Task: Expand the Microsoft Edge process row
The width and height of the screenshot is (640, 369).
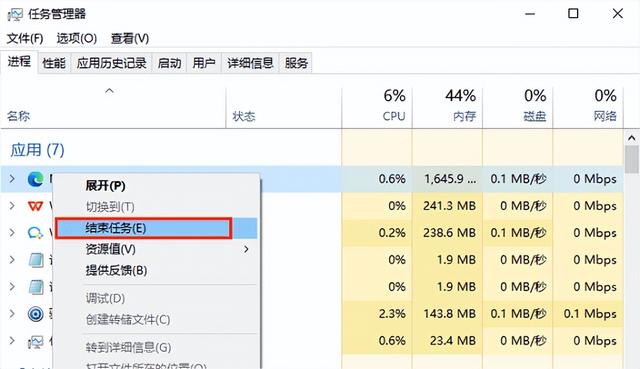Action: (x=12, y=178)
